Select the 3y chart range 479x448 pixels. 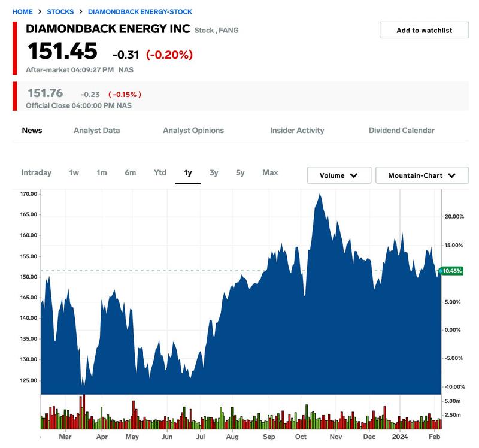tap(214, 173)
